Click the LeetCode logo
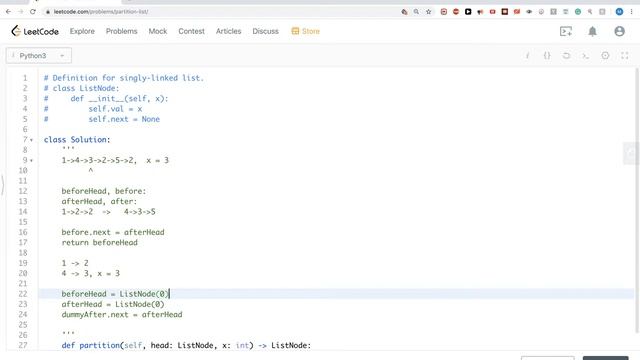 pyautogui.click(x=35, y=31)
